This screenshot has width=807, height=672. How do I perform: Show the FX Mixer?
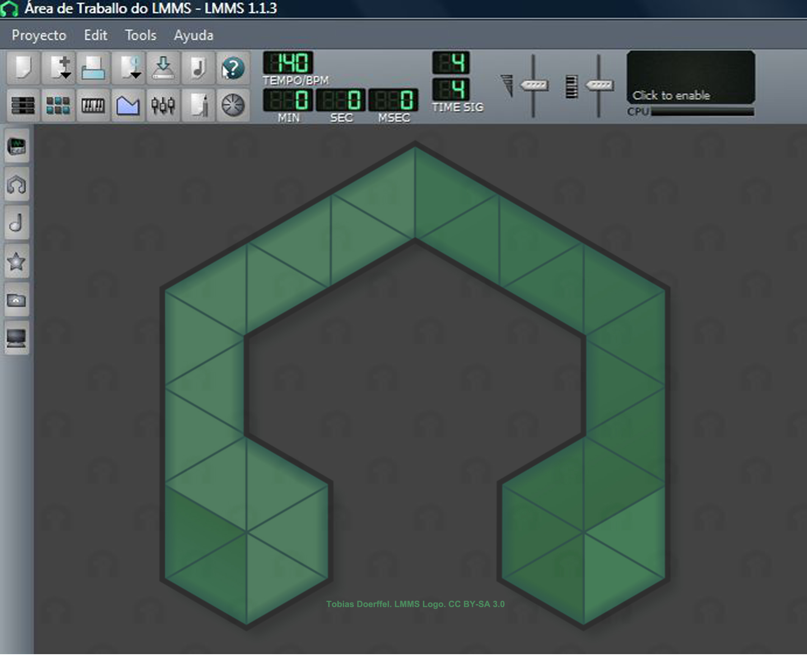pyautogui.click(x=163, y=105)
